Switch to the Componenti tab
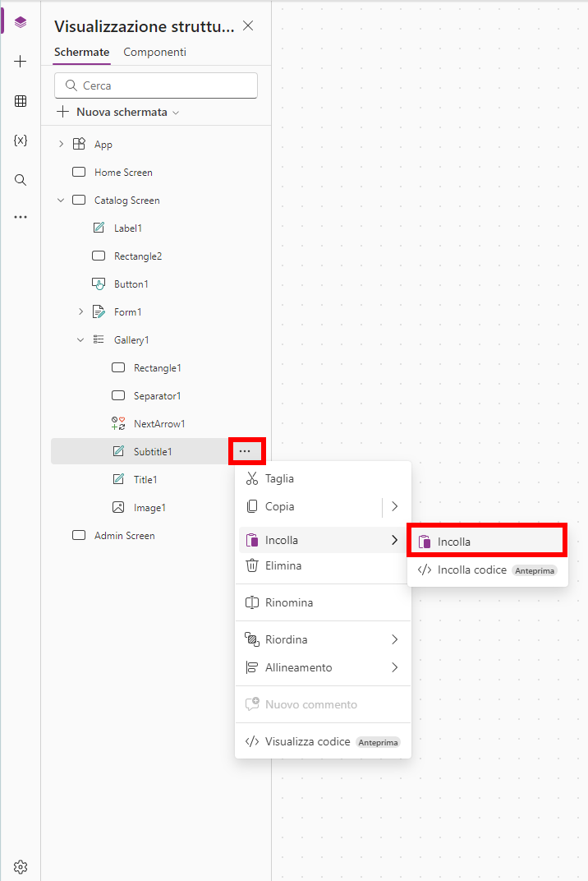 point(154,53)
